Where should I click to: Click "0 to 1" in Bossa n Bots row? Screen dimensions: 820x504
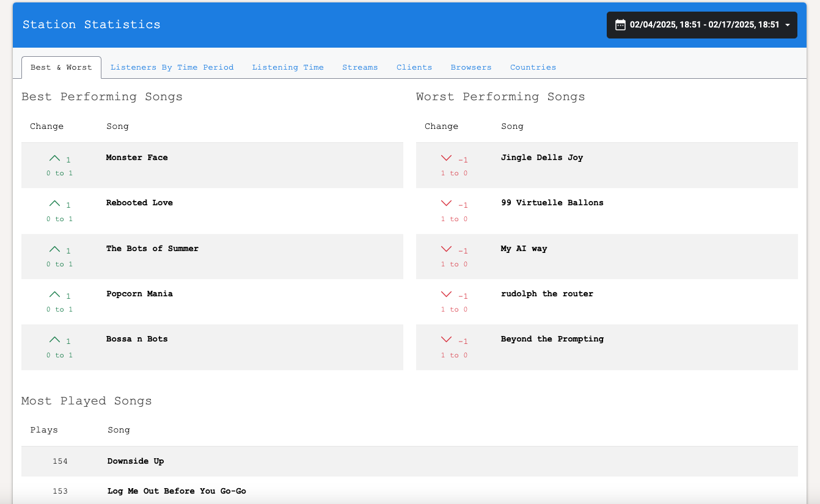tap(59, 356)
